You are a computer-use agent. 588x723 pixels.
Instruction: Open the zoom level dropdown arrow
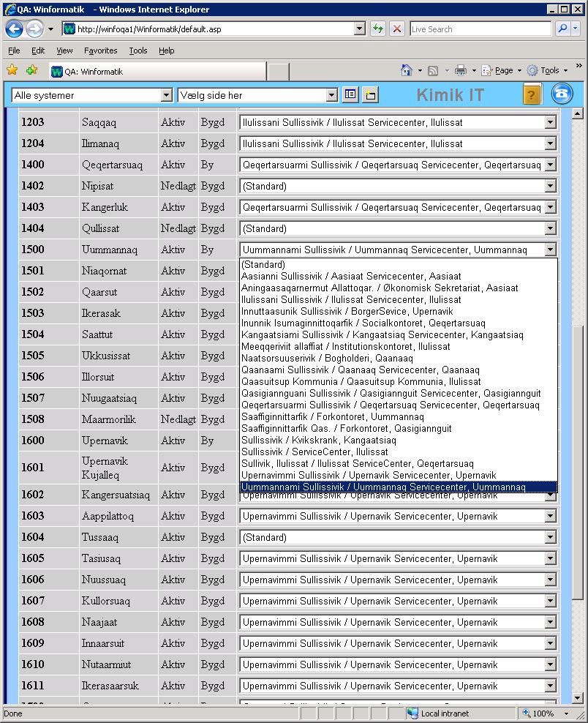(x=566, y=713)
